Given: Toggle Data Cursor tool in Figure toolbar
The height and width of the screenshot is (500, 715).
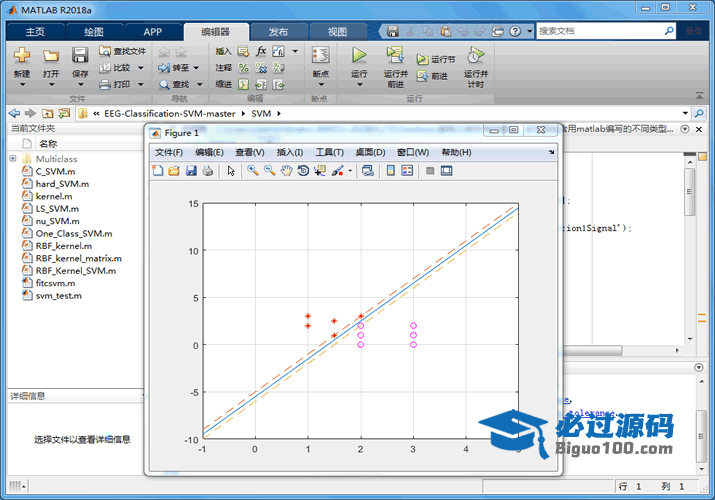Looking at the screenshot, I should (x=320, y=171).
